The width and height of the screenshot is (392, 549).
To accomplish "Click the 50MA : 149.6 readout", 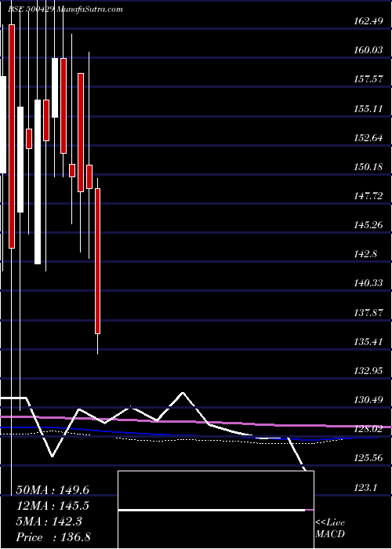I will pyautogui.click(x=53, y=490).
